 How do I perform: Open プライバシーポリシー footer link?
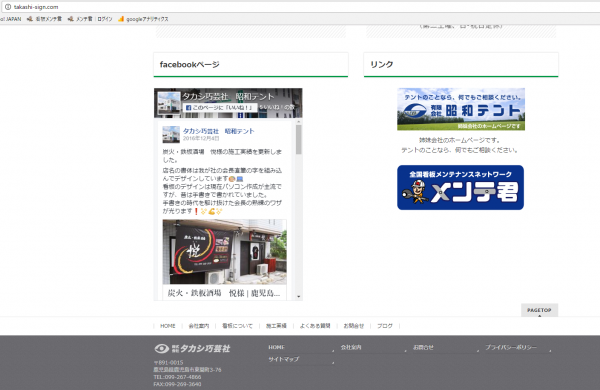click(x=511, y=348)
